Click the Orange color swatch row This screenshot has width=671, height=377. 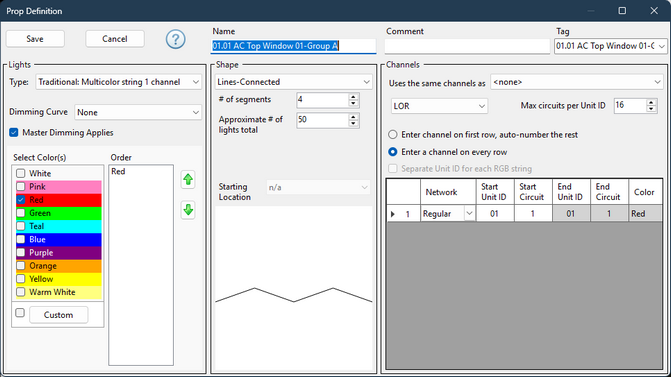[59, 266]
